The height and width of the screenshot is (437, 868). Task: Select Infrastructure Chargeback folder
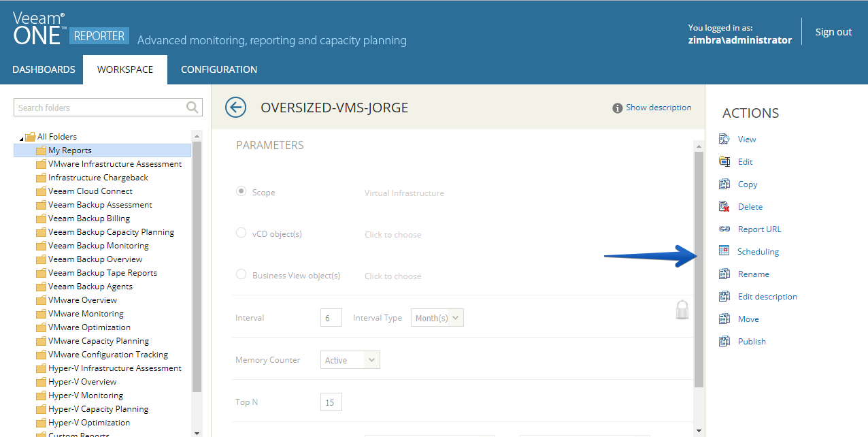[x=98, y=178]
